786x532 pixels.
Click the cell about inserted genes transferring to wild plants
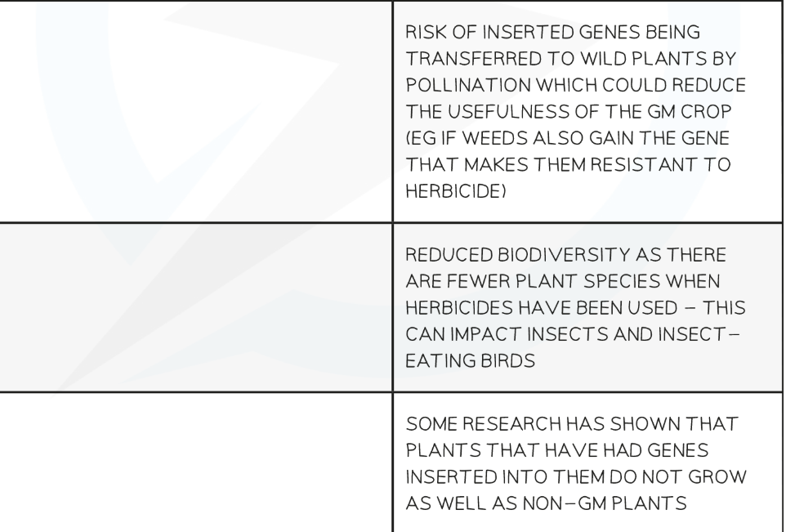pos(587,111)
